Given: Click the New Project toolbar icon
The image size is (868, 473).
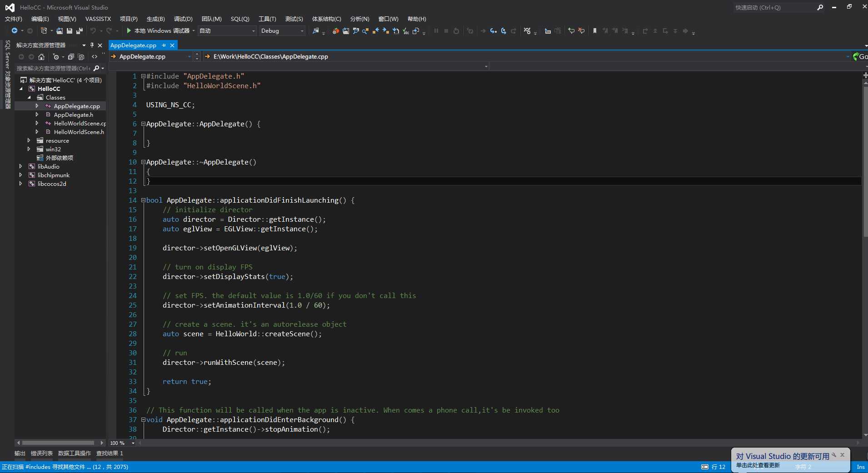Looking at the screenshot, I should pos(44,31).
